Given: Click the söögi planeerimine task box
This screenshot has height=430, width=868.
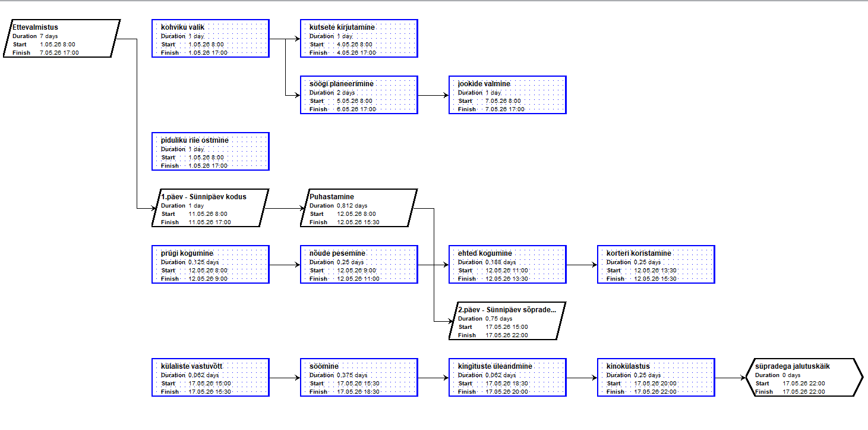Looking at the screenshot, I should [359, 95].
